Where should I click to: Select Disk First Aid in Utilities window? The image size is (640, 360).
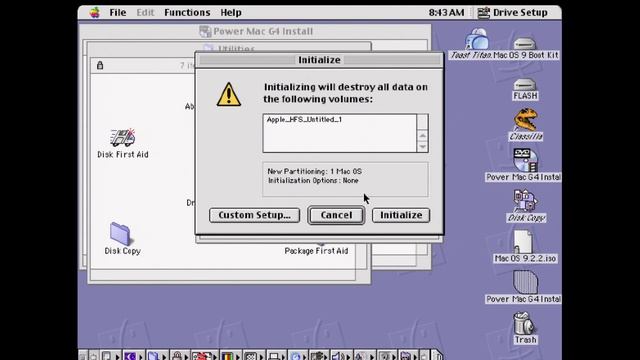[x=123, y=139]
